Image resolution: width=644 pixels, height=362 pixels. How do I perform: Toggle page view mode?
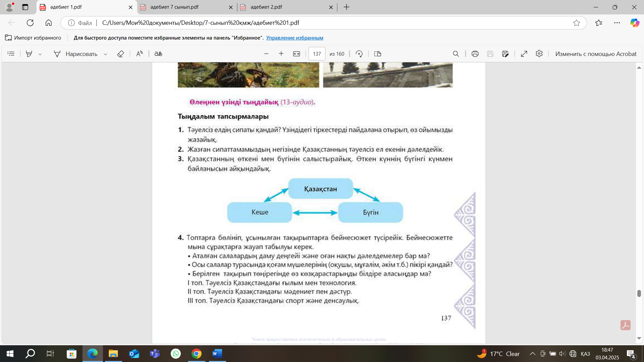378,54
